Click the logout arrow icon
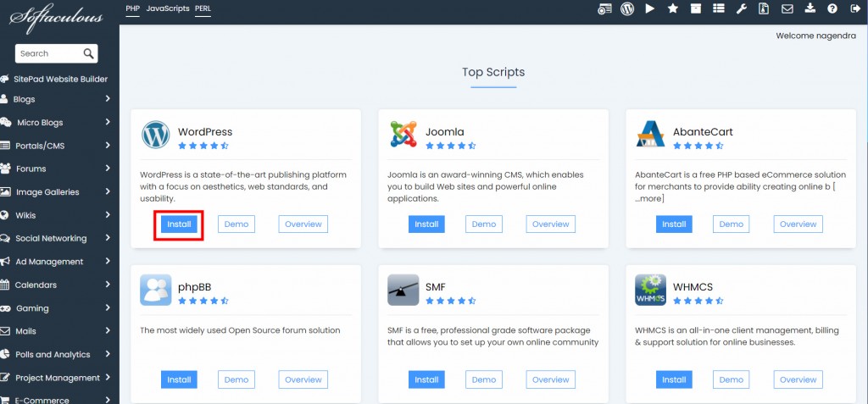This screenshot has width=868, height=404. click(x=855, y=8)
